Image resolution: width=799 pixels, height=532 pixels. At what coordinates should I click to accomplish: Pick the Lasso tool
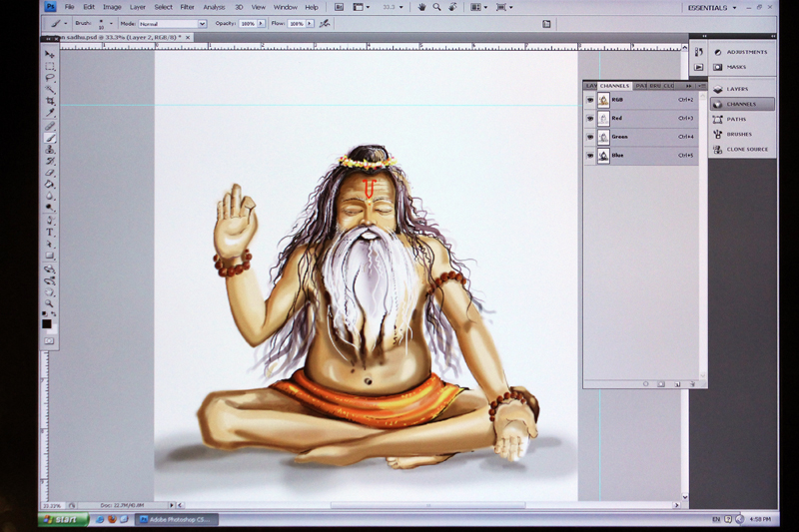(50, 78)
